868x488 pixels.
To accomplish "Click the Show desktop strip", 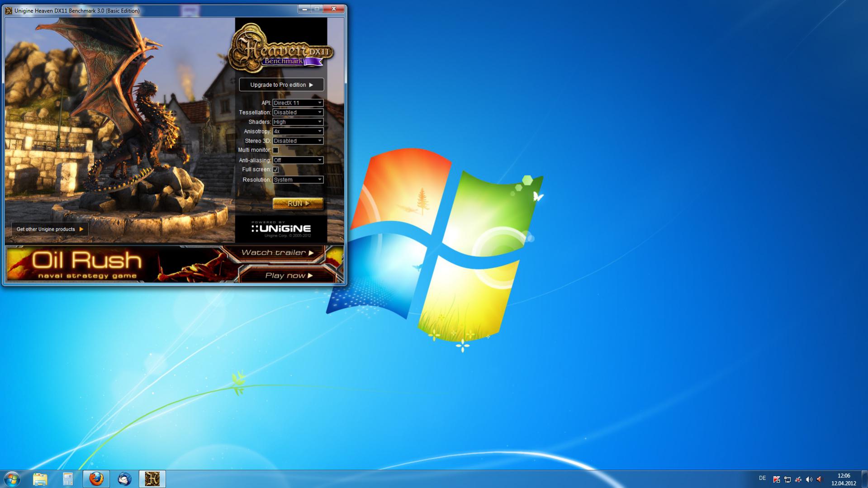I will tap(864, 479).
